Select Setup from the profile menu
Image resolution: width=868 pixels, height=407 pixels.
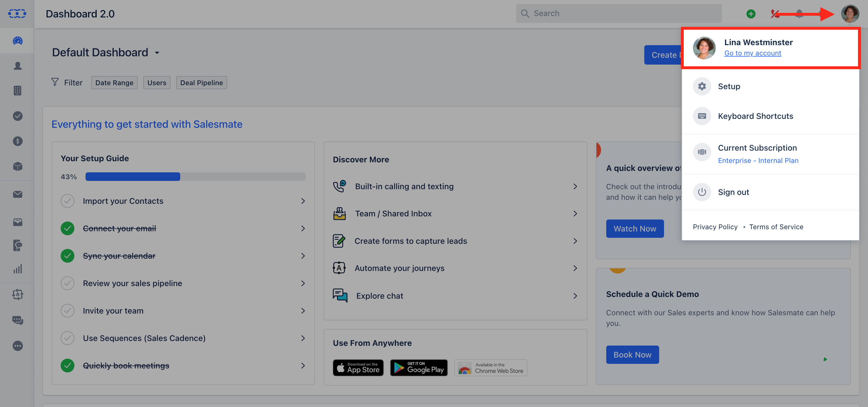770,86
